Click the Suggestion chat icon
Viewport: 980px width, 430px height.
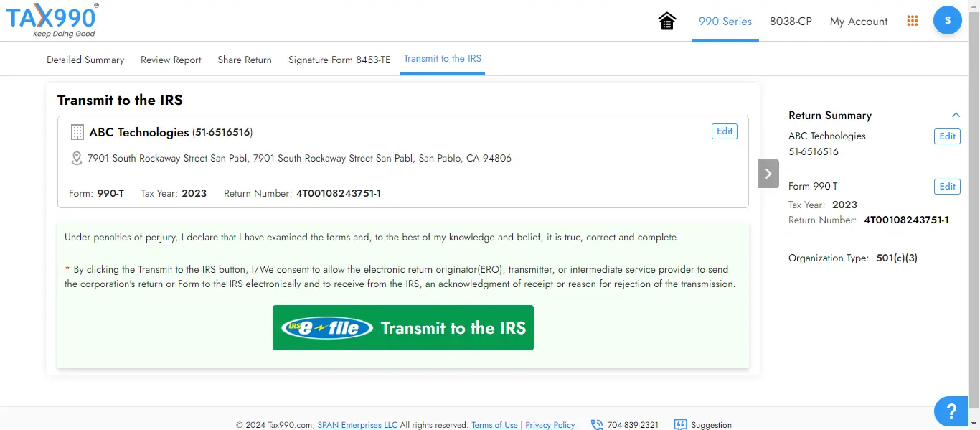[681, 425]
